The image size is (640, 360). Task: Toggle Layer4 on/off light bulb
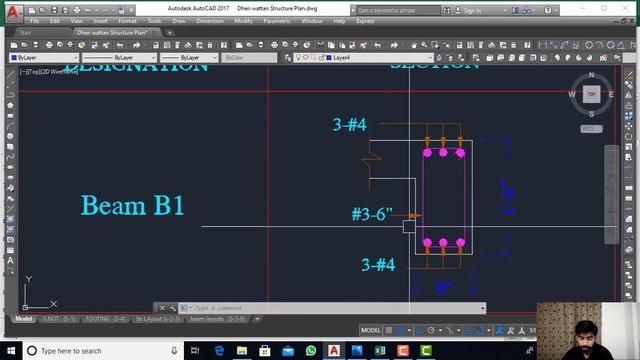[298, 58]
